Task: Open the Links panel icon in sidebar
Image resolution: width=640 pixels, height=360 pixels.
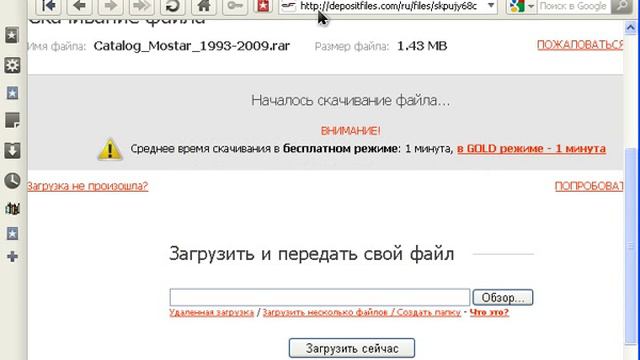Action: (x=12, y=209)
